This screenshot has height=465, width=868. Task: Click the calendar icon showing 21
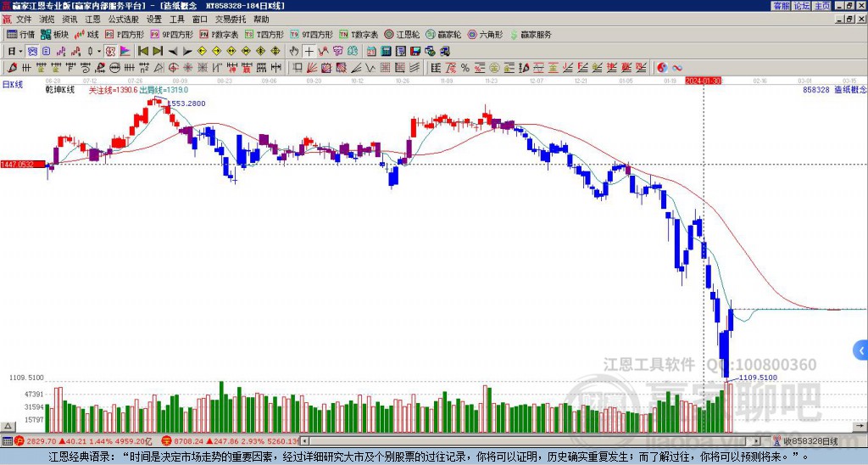(371, 51)
